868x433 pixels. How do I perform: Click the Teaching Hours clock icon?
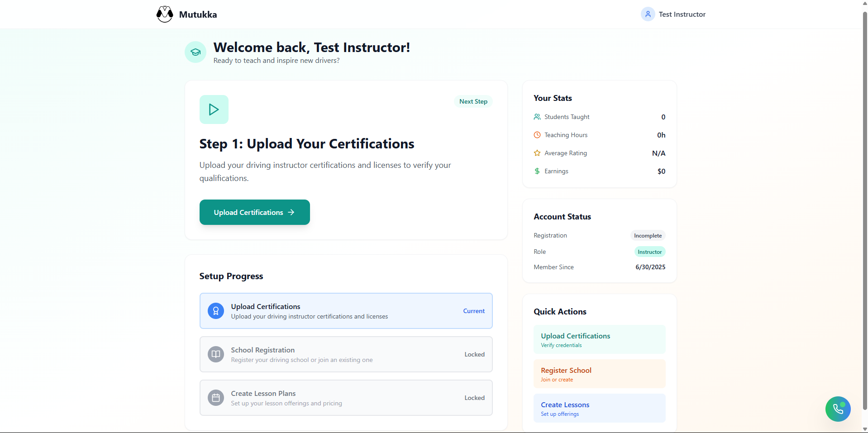[x=537, y=135]
